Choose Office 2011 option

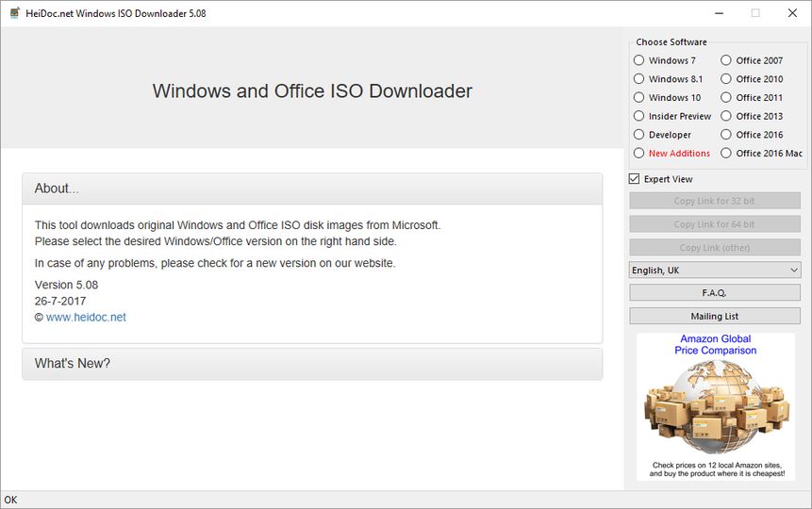pos(726,97)
